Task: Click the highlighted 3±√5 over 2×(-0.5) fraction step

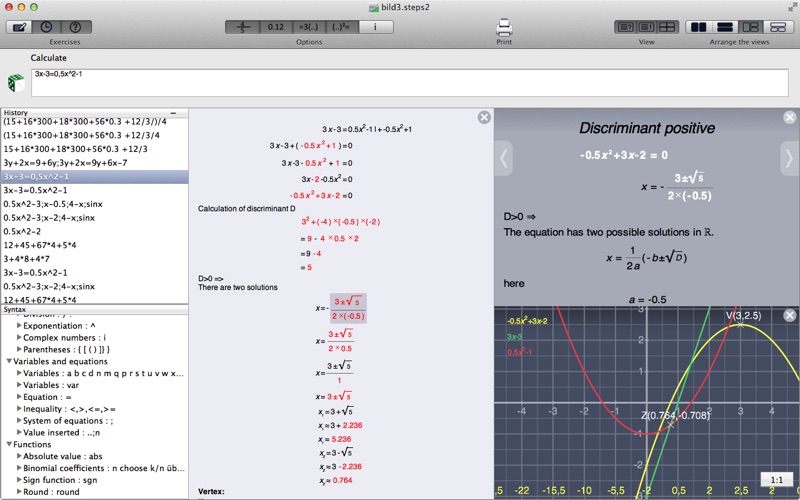Action: point(348,308)
